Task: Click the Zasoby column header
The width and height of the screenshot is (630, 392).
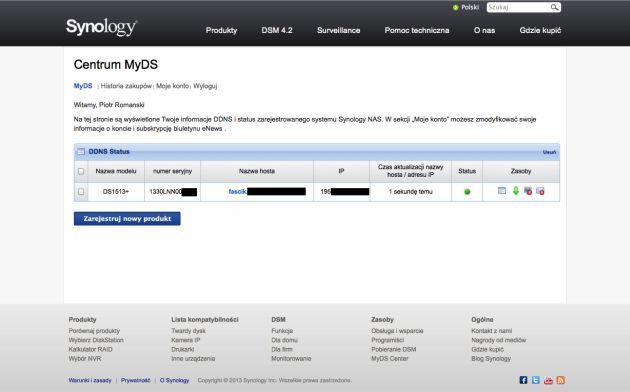Action: tap(521, 172)
